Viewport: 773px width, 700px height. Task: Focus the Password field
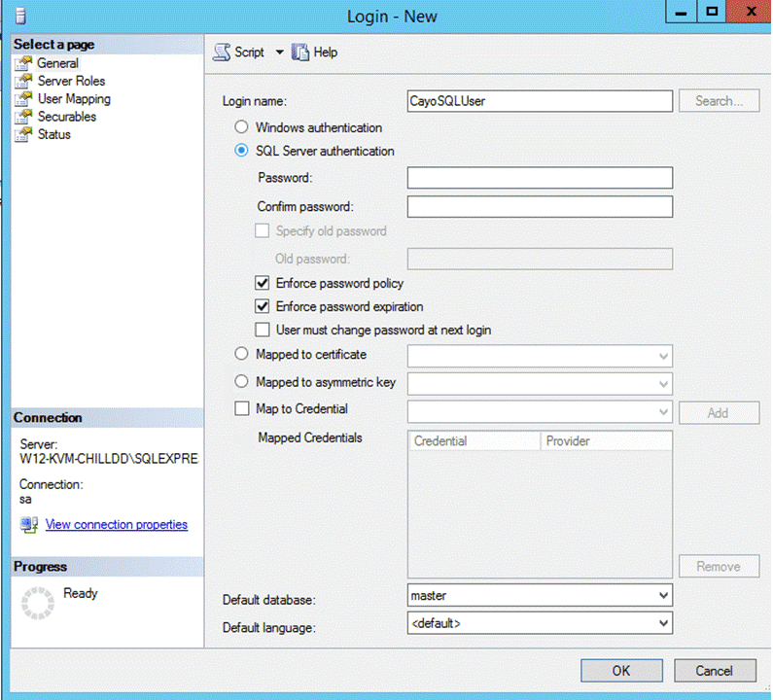540,178
